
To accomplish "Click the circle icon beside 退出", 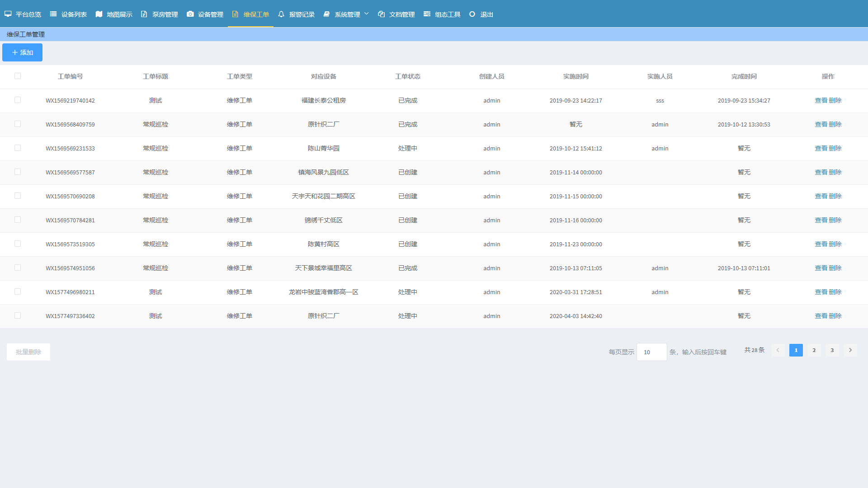I will (472, 14).
